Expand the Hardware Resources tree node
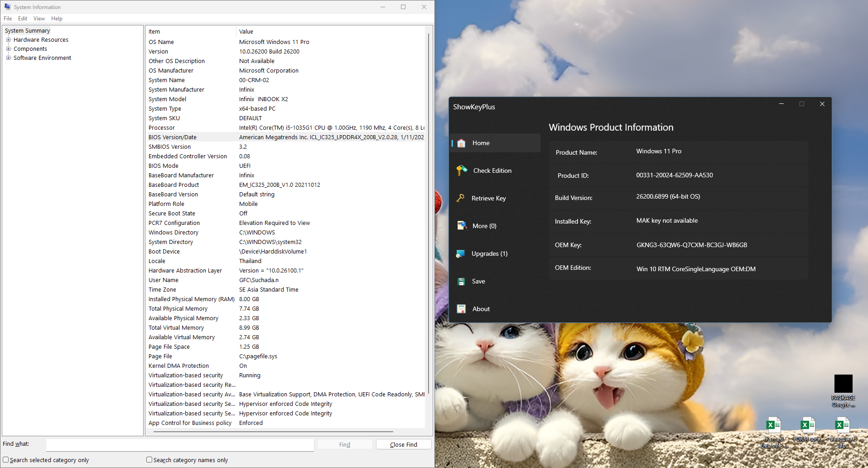868x468 pixels. click(x=8, y=40)
